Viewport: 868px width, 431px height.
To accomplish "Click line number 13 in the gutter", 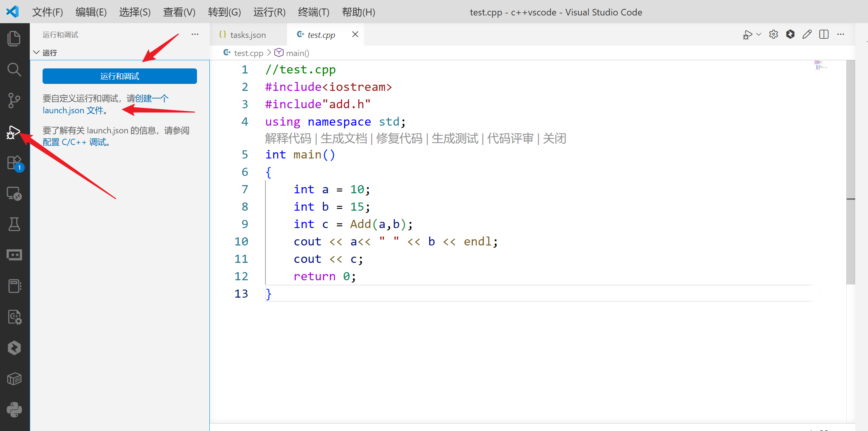I will [x=241, y=294].
